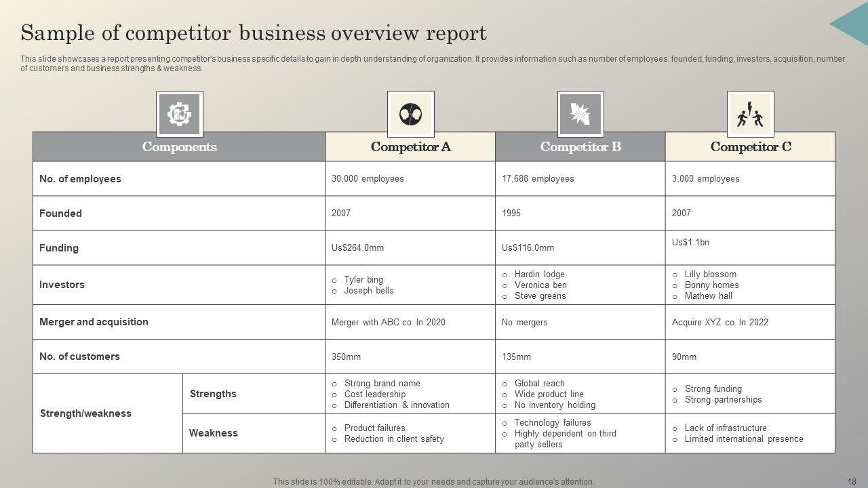Select the 'Merger with ABC co. In 2020' cell
The width and height of the screenshot is (868, 488).
click(x=389, y=323)
